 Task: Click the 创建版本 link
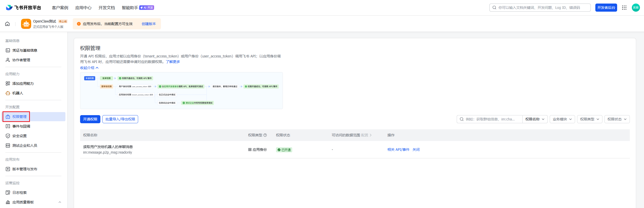pos(149,24)
